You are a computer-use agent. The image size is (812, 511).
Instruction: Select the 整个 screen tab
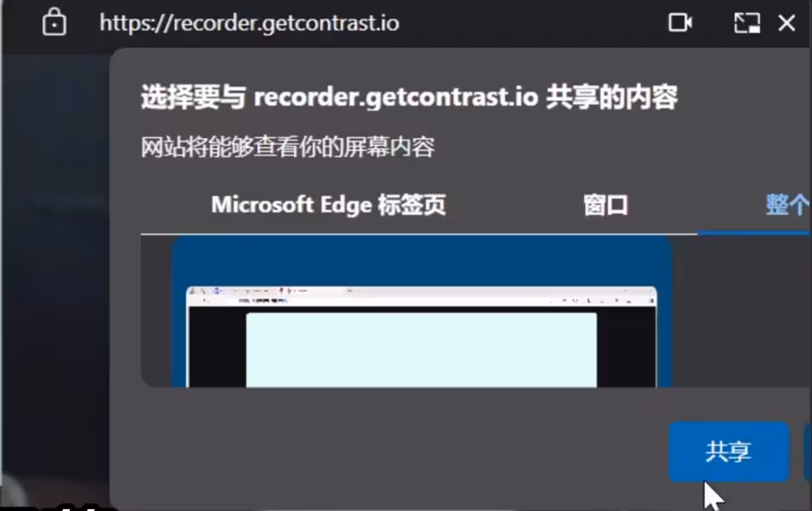[x=787, y=205]
